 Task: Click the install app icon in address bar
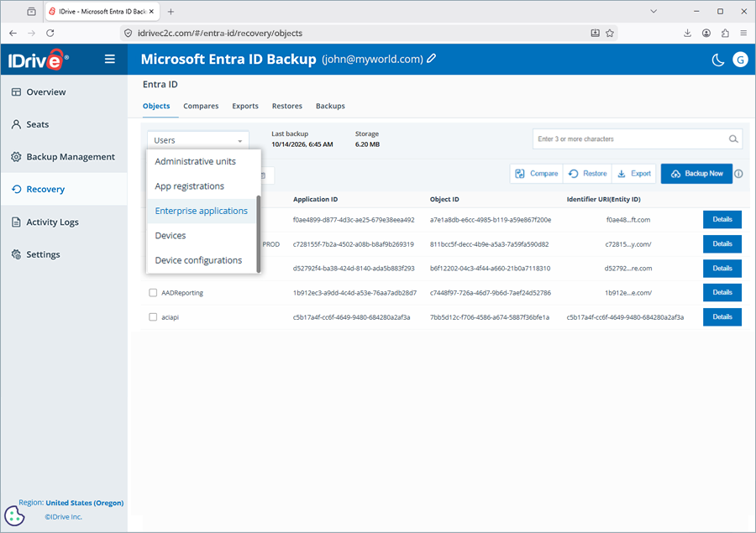click(596, 33)
